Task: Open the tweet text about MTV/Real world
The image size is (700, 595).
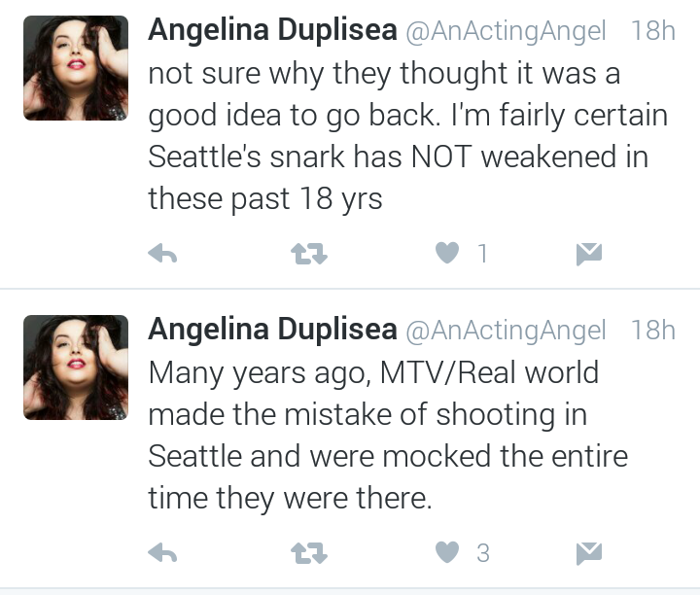Action: tap(388, 436)
